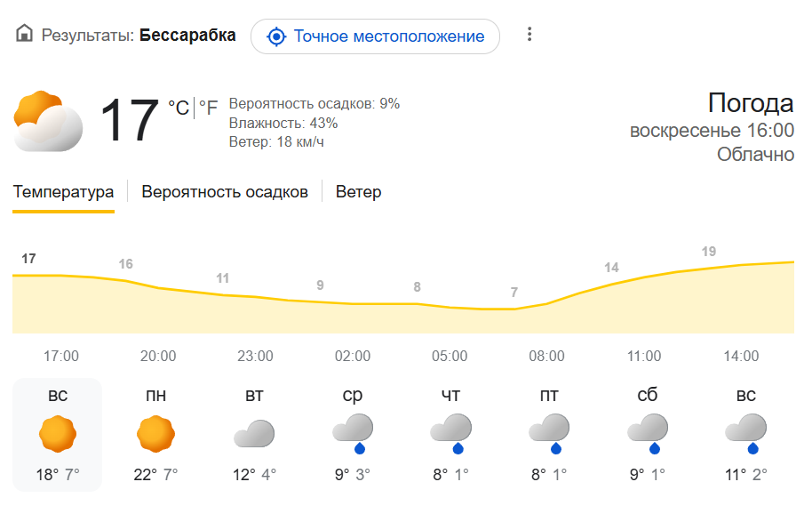Viewport: 812px width, 506px height.
Task: Click the 23:00 time label on chart
Action: 255,357
